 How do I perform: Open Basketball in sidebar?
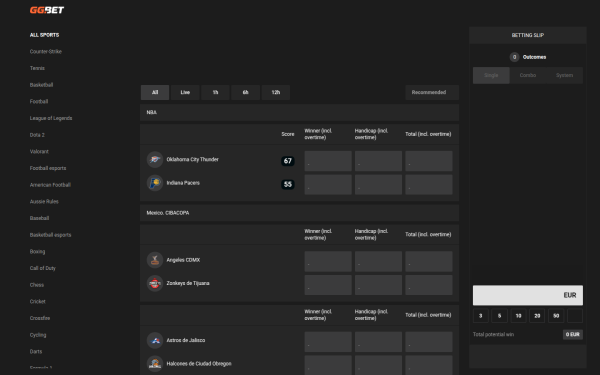point(41,85)
